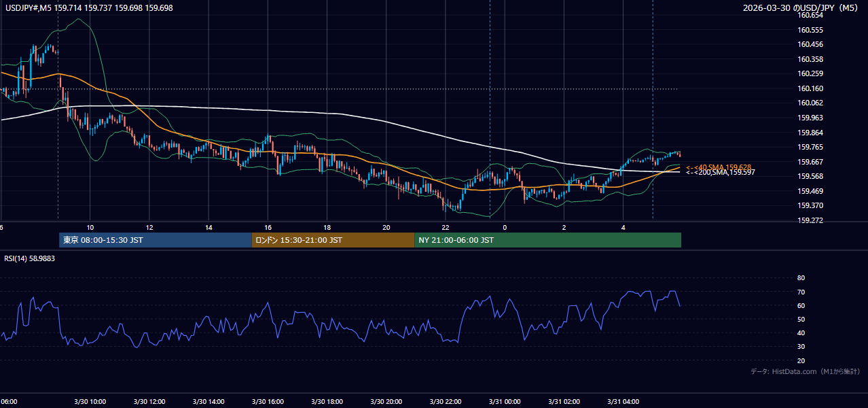
Task: Click the RSI(14) 58.9883 indicator label
Action: click(29, 258)
